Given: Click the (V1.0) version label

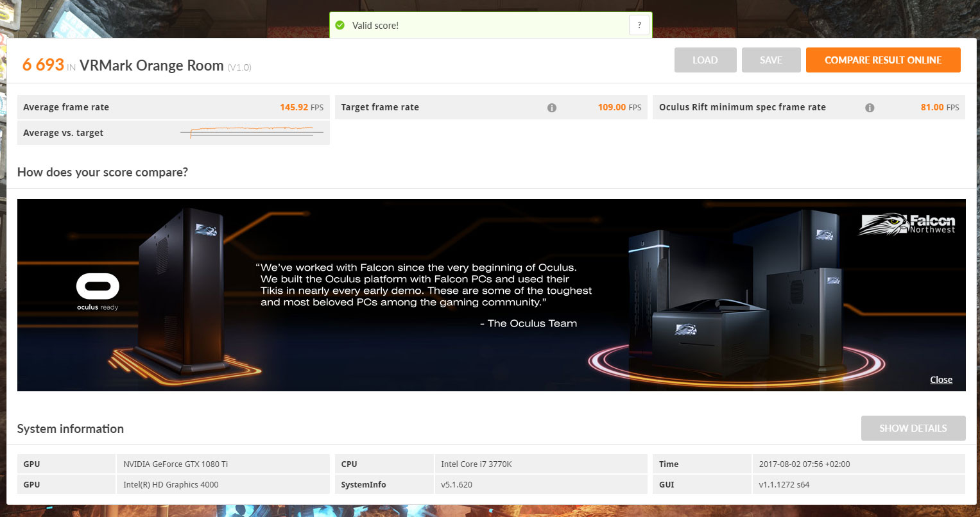Looking at the screenshot, I should (239, 67).
